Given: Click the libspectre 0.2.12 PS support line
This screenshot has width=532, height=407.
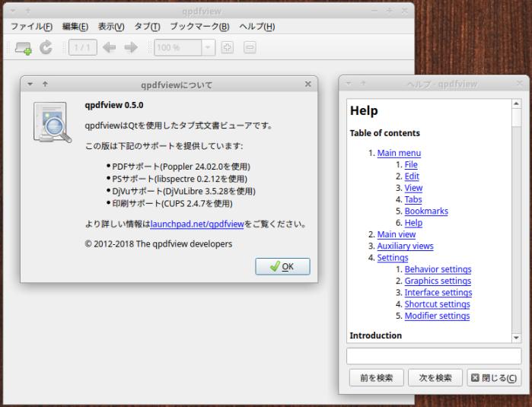Looking at the screenshot, I should 180,179.
